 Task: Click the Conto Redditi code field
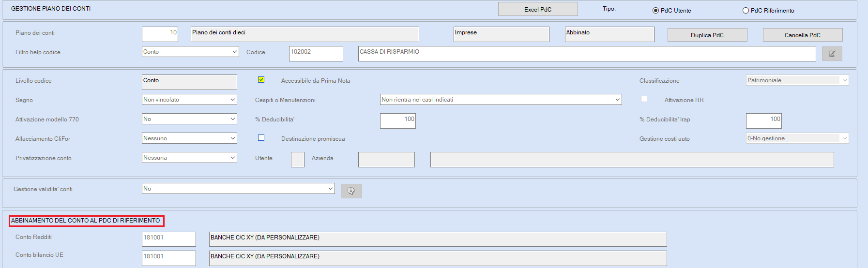point(169,239)
